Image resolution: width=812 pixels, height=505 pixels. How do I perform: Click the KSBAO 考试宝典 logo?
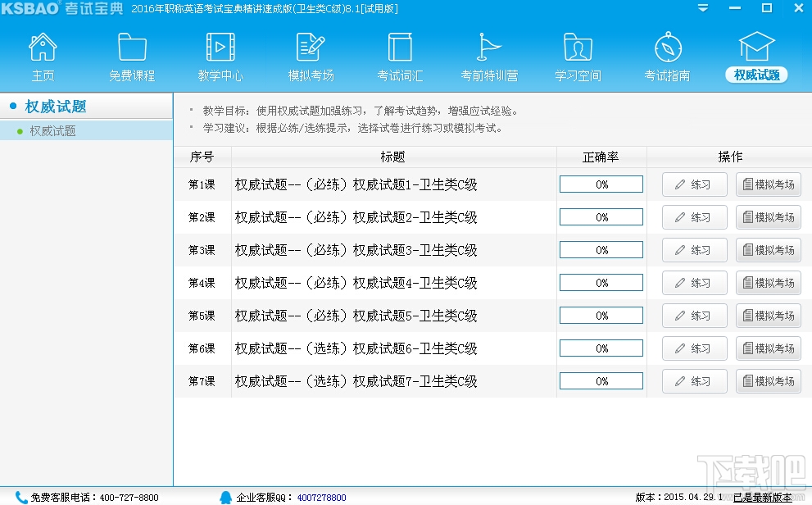62,8
